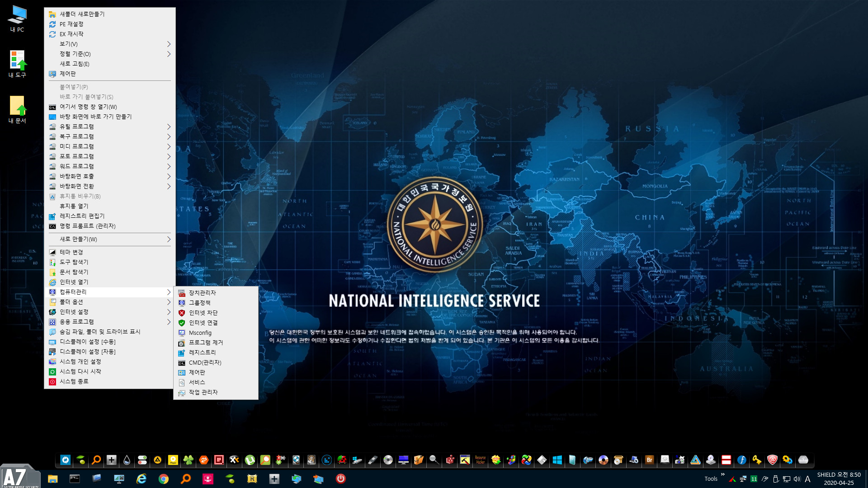Image resolution: width=868 pixels, height=488 pixels.
Task: Open CMD(관리자) from submenu
Action: (216, 362)
